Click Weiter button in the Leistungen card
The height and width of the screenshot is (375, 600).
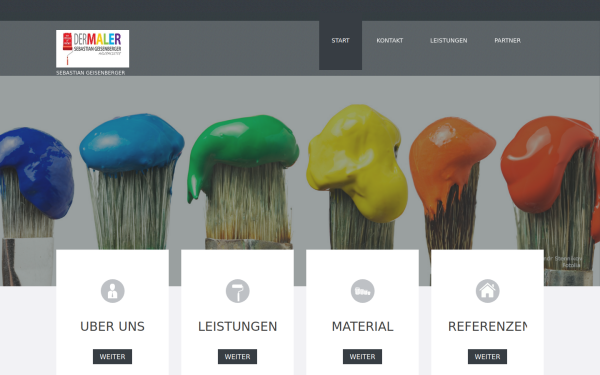238,357
